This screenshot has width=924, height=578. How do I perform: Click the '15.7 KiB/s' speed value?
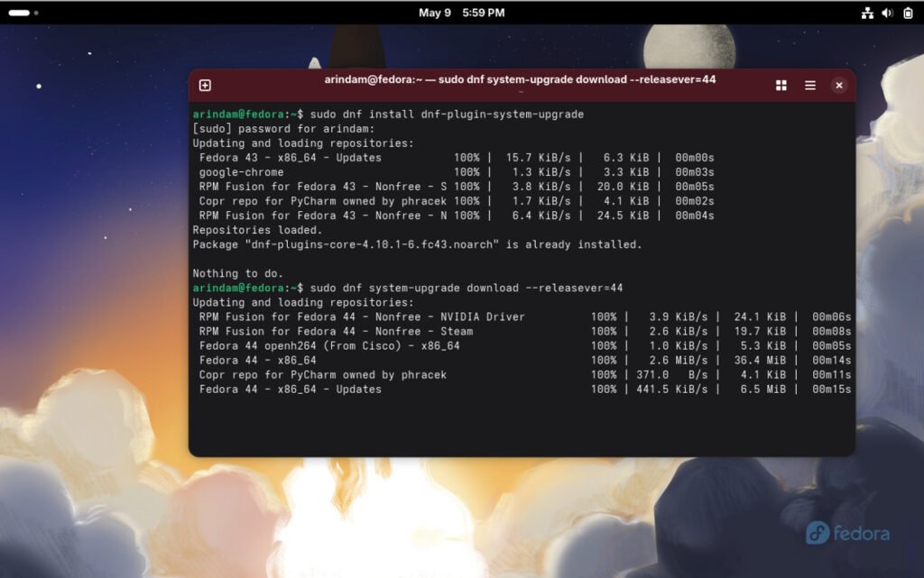(x=538, y=158)
